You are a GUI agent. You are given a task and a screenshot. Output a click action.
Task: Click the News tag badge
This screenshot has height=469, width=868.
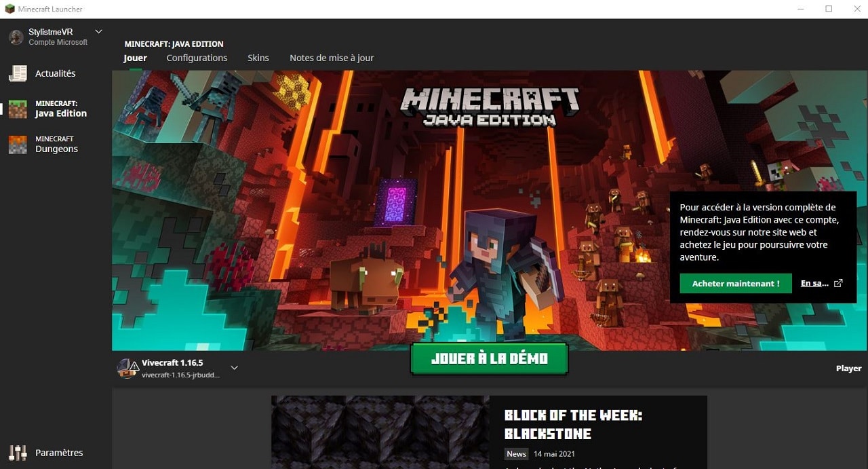click(516, 453)
